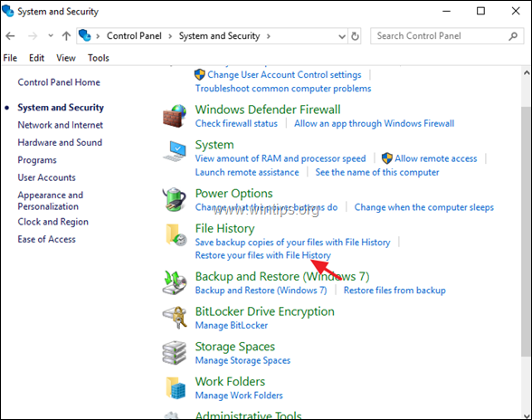Viewport: 532px width, 420px height.
Task: Go up one level with up arrow
Action: [x=67, y=35]
